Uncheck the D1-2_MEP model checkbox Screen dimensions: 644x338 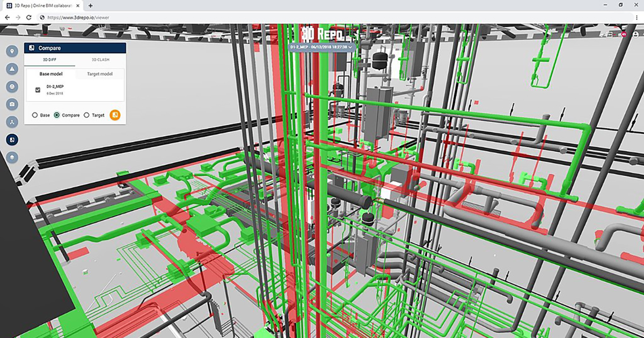point(38,90)
